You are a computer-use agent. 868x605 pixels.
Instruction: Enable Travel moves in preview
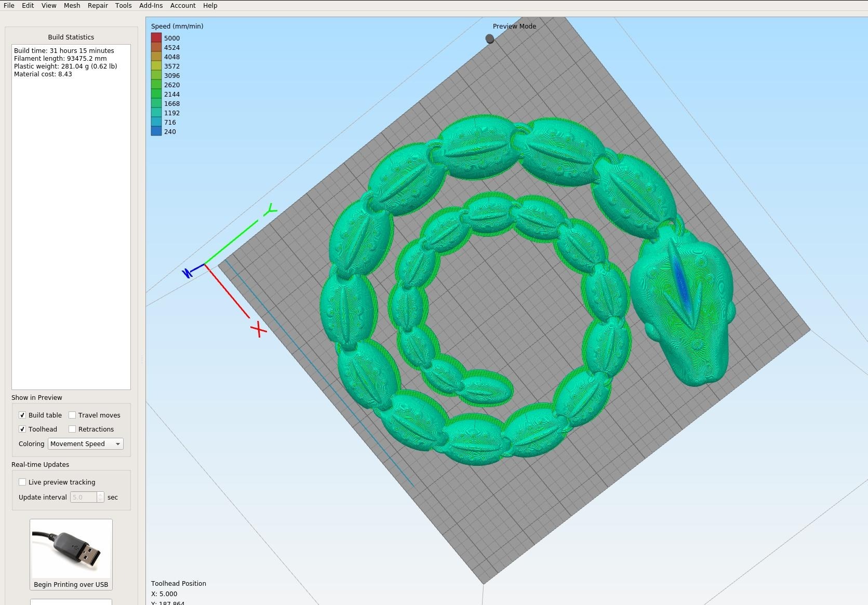coord(72,415)
